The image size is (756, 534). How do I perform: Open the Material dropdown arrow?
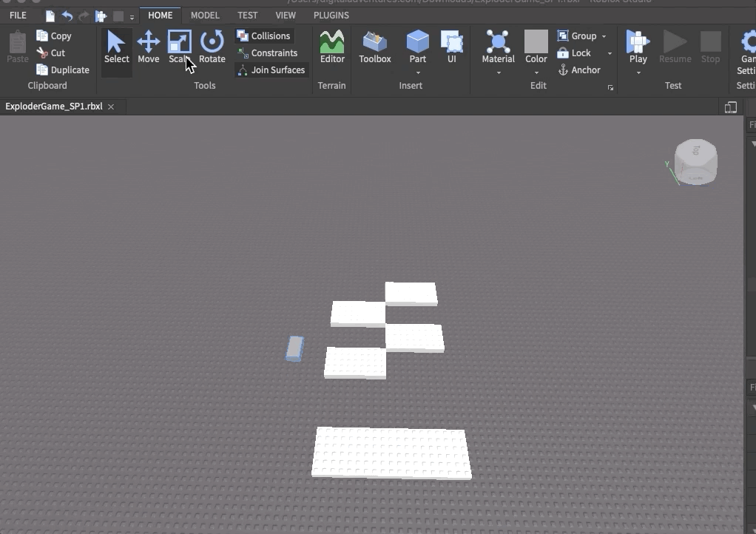tap(499, 72)
